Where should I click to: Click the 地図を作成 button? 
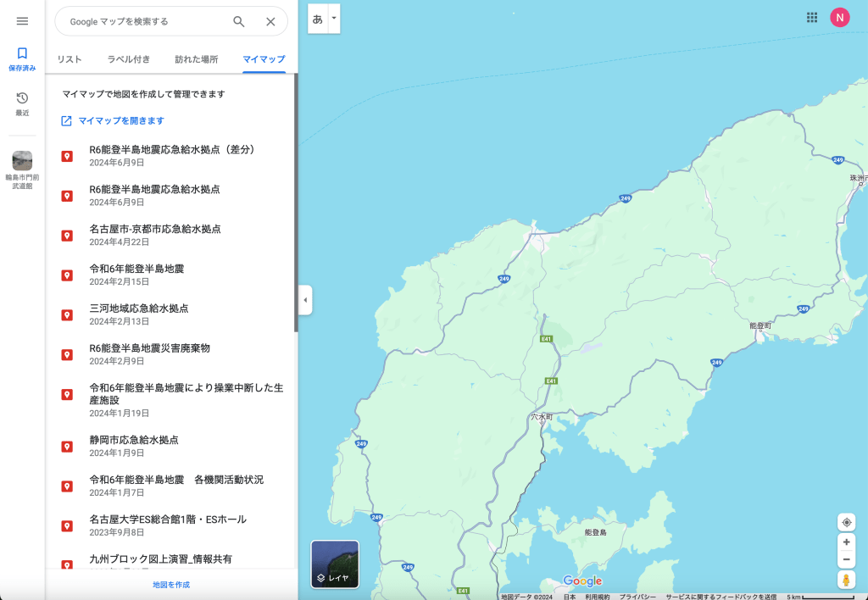click(x=171, y=585)
